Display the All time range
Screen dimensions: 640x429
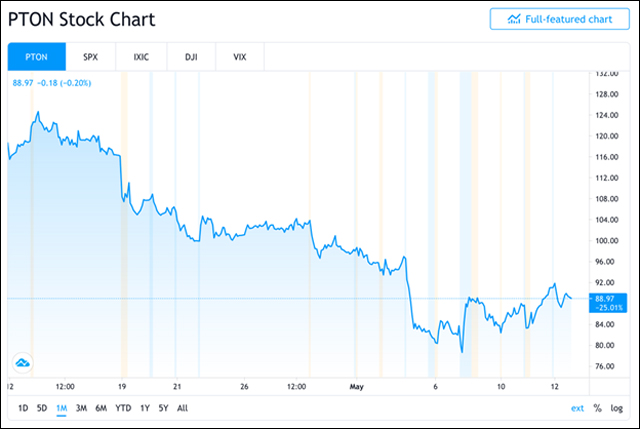point(182,407)
